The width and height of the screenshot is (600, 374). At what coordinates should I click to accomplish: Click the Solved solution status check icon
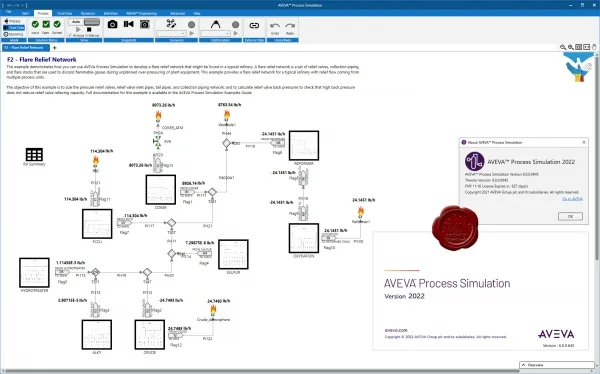click(x=57, y=24)
